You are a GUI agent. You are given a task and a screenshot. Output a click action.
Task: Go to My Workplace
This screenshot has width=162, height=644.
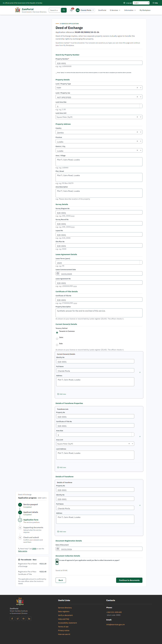pyautogui.click(x=145, y=10)
